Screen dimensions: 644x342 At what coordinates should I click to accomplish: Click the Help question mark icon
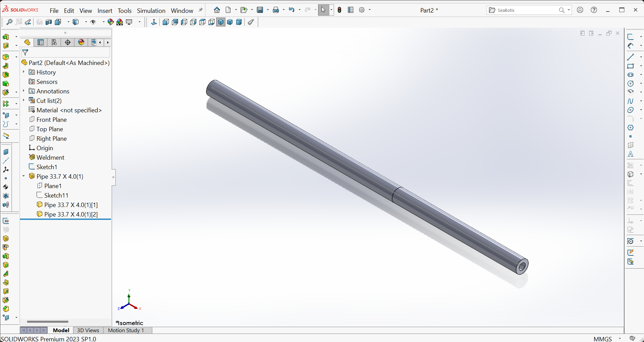click(x=594, y=10)
